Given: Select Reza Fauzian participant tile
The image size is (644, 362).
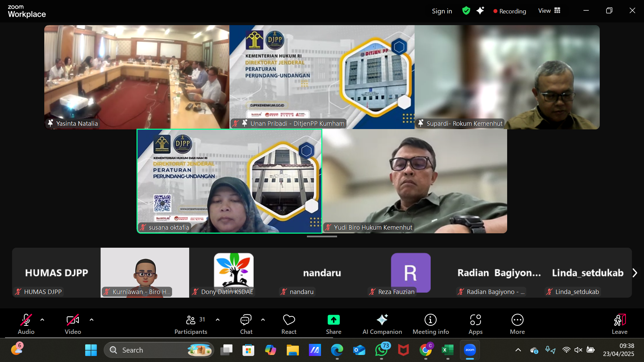Looking at the screenshot, I should tap(411, 273).
